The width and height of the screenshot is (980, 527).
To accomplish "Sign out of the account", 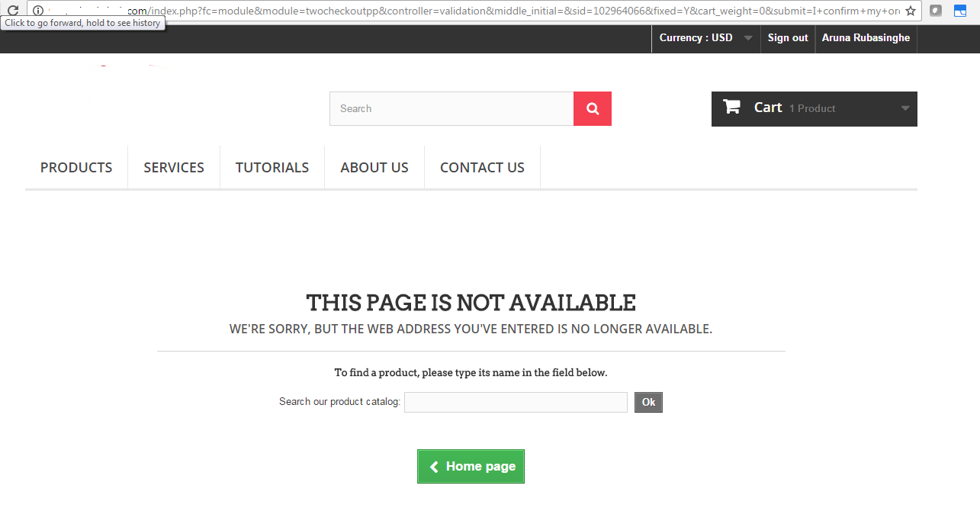I will click(788, 38).
